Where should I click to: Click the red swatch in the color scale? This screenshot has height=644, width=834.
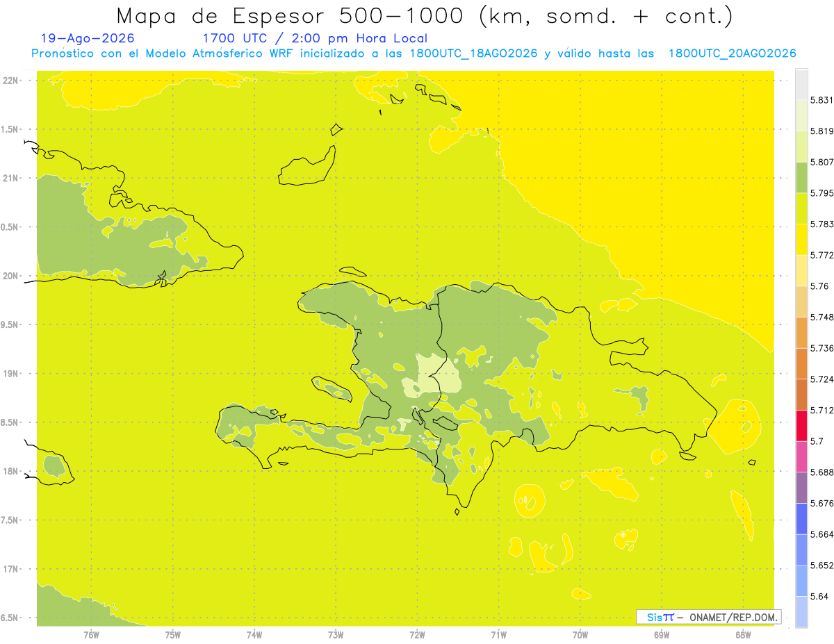(801, 425)
